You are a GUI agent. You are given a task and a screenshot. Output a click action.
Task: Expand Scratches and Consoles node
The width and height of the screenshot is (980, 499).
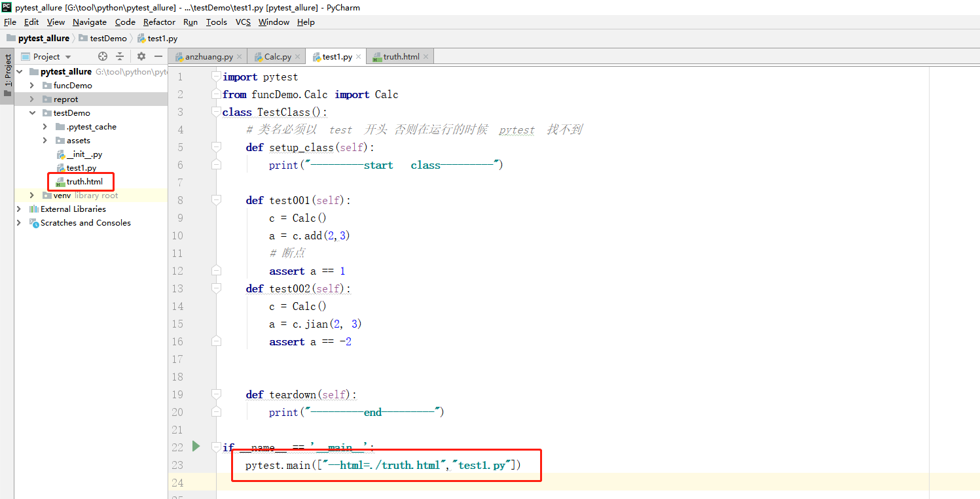point(20,222)
